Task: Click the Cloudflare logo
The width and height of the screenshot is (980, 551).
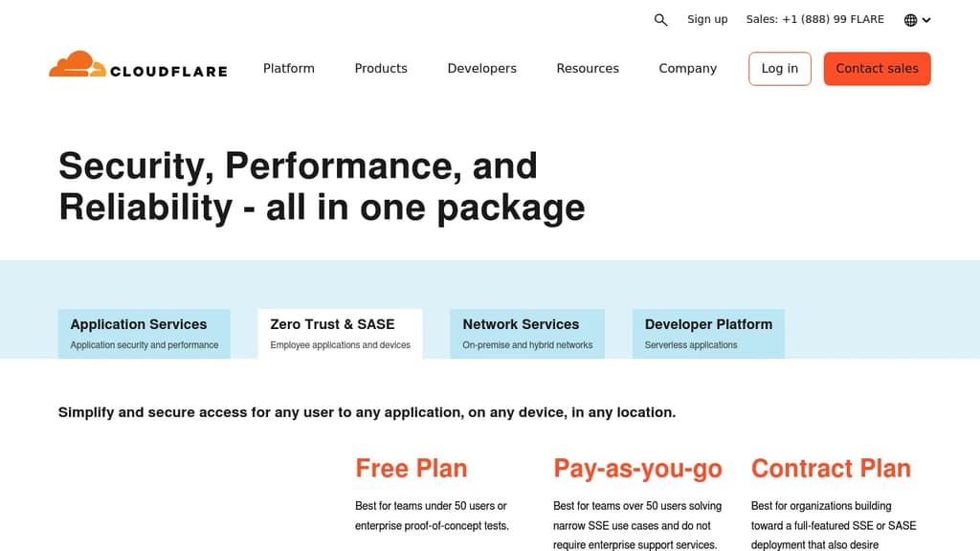Action: (138, 65)
